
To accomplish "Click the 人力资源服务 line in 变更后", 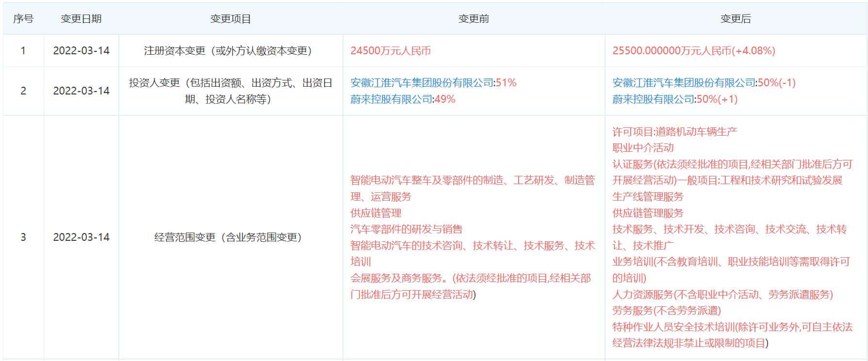I will (722, 295).
